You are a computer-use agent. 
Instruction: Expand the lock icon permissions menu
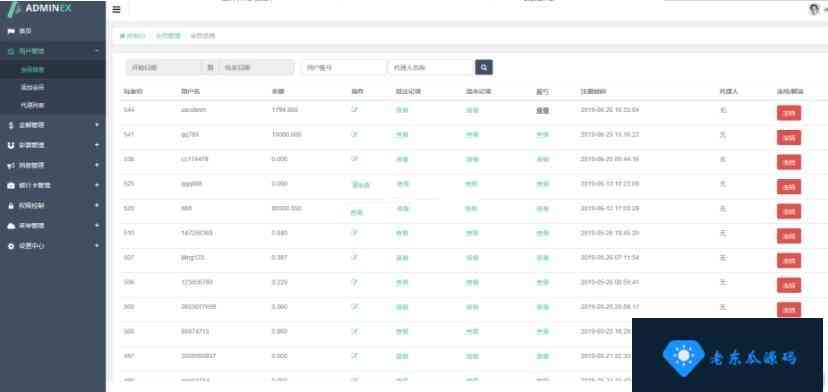(53, 206)
